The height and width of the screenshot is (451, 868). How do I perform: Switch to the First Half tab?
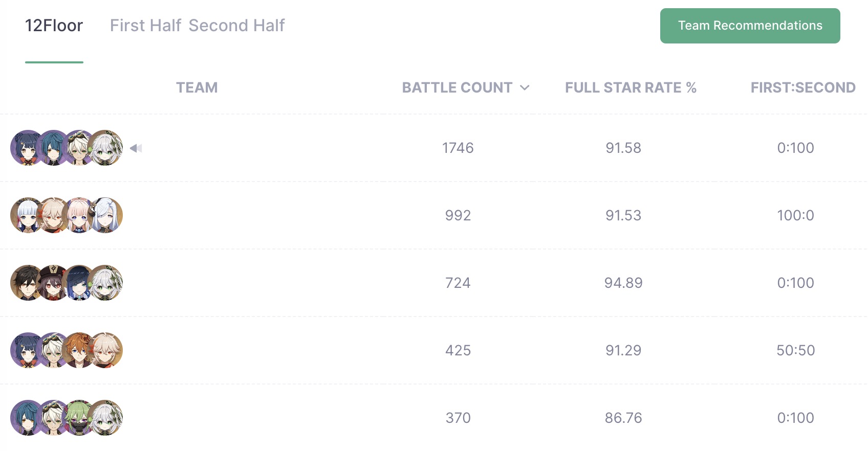pyautogui.click(x=145, y=26)
